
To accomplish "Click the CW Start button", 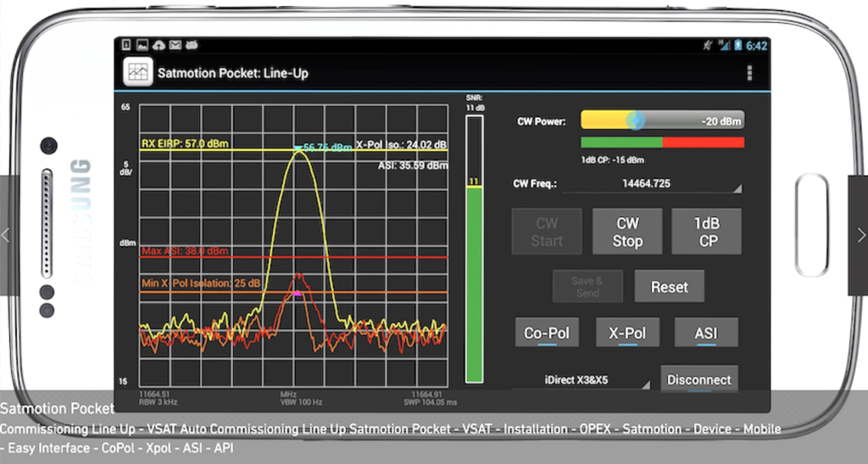I will click(547, 232).
